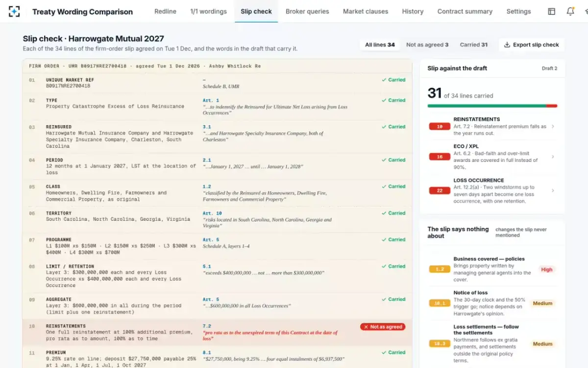588x368 pixels.
Task: Open the Contract summary tab
Action: tap(465, 11)
